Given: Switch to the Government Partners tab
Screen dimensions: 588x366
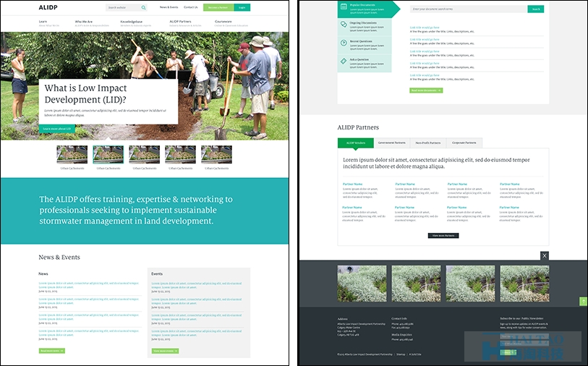Looking at the screenshot, I should point(391,143).
